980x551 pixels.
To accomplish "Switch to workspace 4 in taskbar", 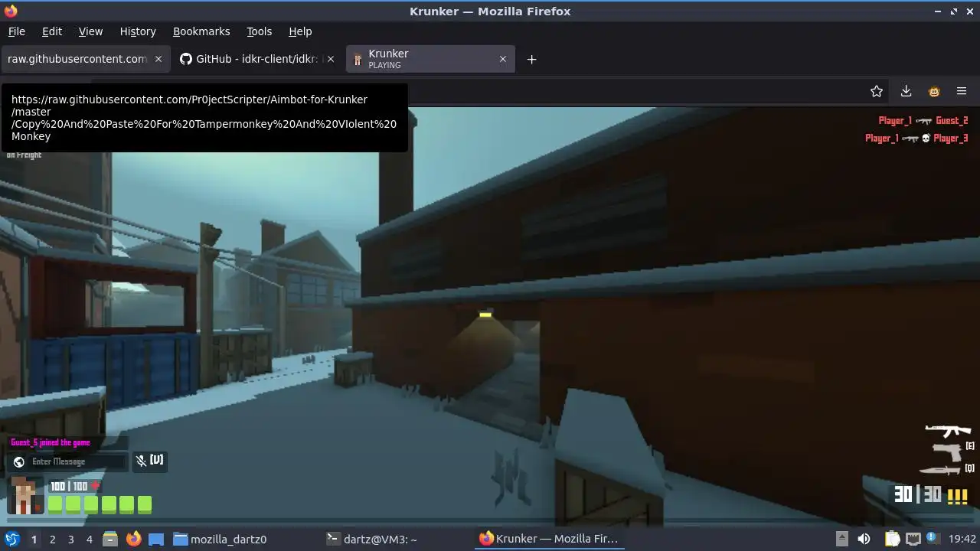I will [89, 539].
